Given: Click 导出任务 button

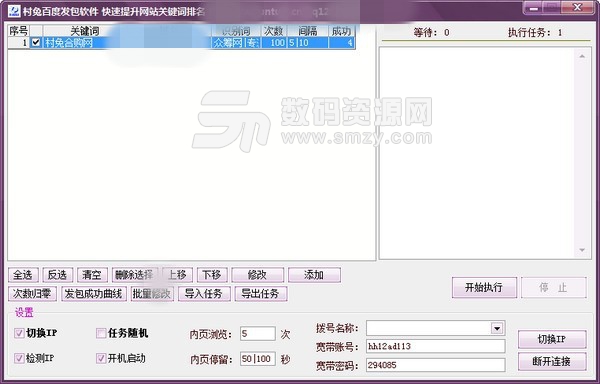Looking at the screenshot, I should pos(261,294).
